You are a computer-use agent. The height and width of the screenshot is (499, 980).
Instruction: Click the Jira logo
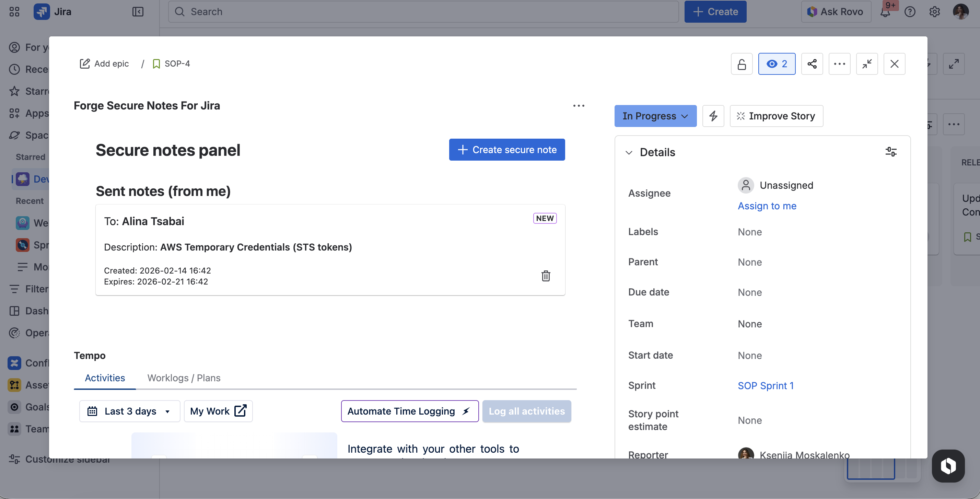tap(52, 11)
